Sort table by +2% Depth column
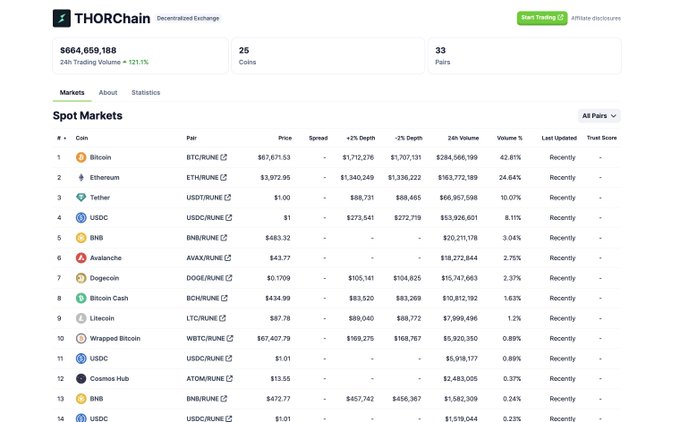The height and width of the screenshot is (422, 680). tap(361, 138)
